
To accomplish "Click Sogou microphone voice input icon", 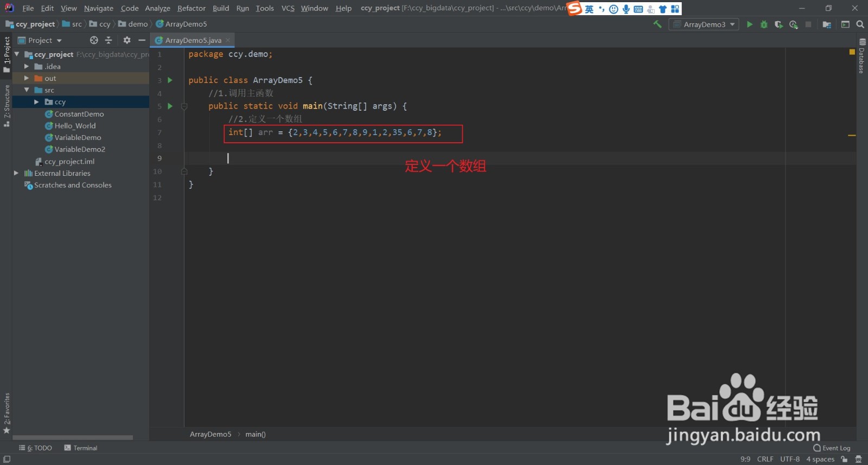I will pos(626,9).
